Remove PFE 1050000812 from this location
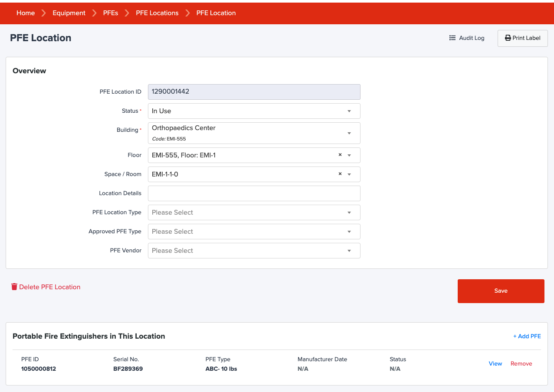554x392 pixels. tap(521, 364)
